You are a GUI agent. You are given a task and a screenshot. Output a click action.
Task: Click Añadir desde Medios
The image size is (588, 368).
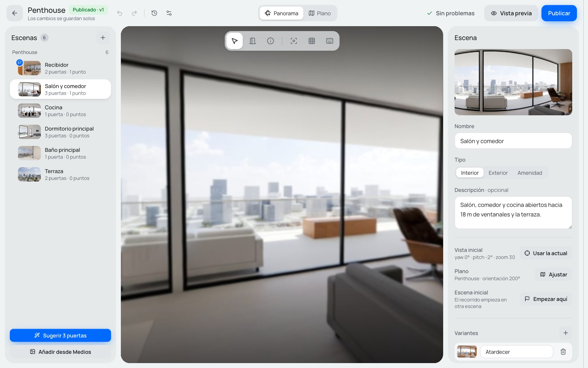point(60,352)
